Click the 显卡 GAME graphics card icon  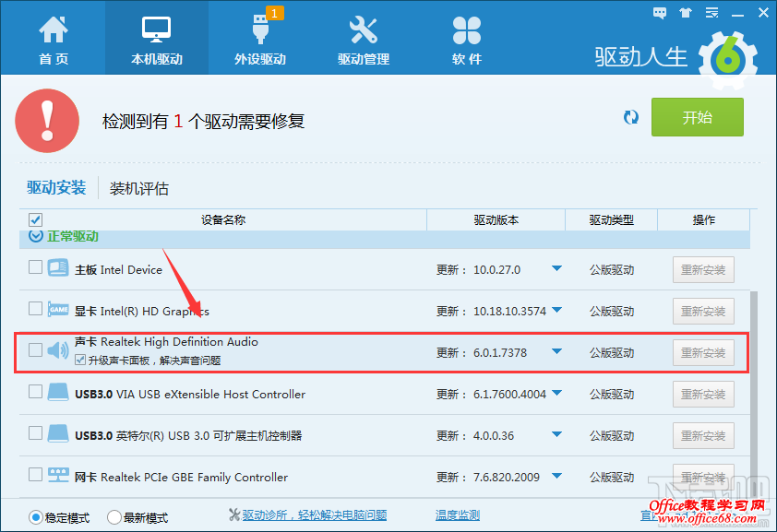[58, 309]
